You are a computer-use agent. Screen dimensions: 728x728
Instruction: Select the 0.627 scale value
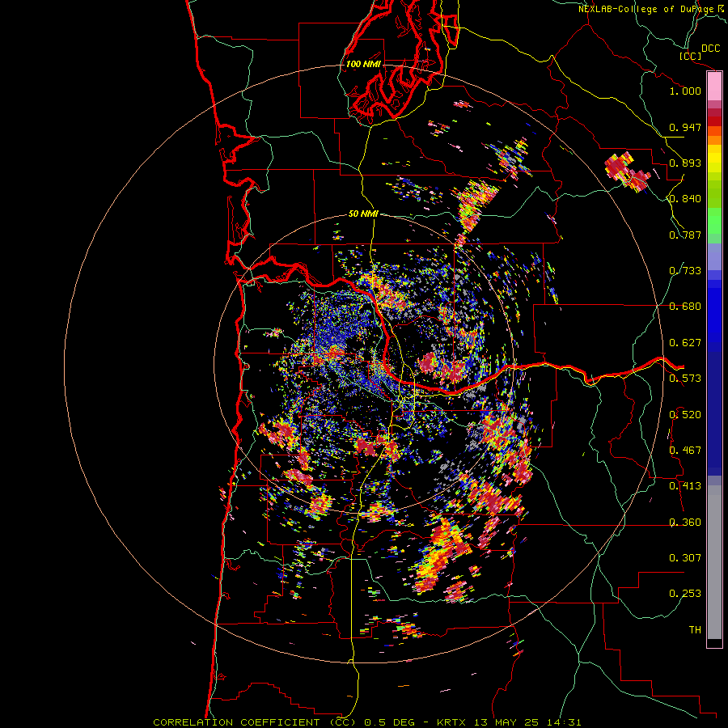click(x=685, y=343)
